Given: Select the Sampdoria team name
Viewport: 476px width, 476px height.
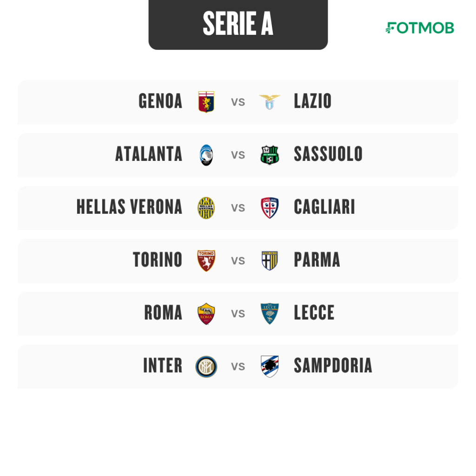Looking at the screenshot, I should (x=333, y=365).
